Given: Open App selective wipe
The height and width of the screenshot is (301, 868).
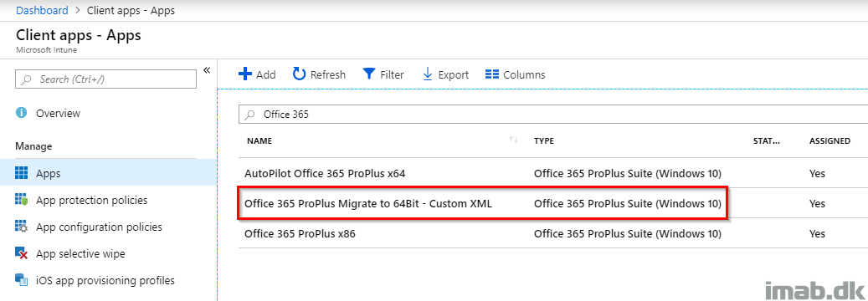Looking at the screenshot, I should 80,253.
